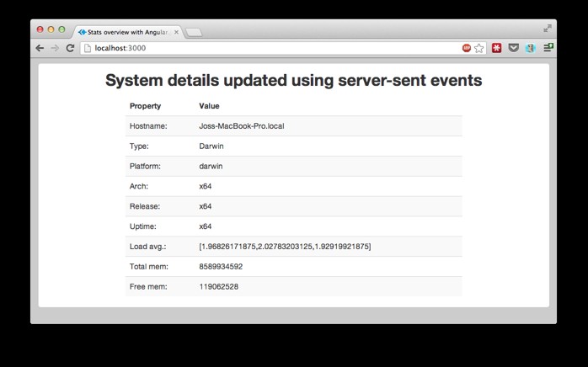Open the Pocket extension icon
The image size is (588, 367).
pos(514,48)
